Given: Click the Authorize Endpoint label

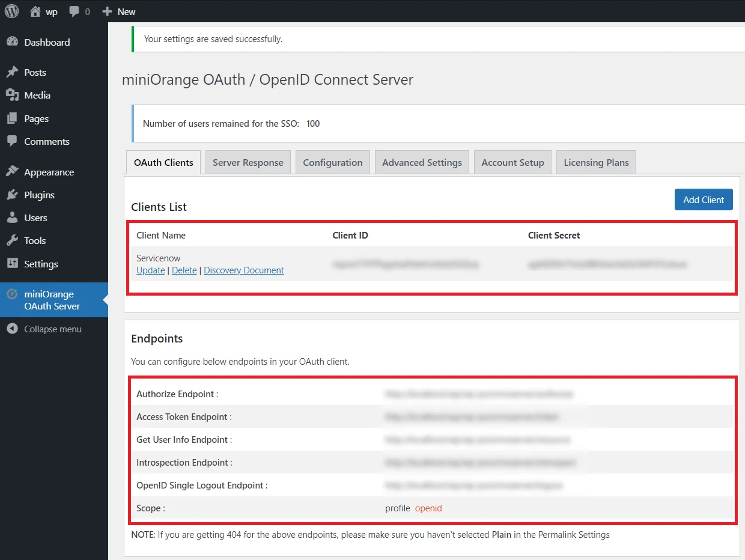Looking at the screenshot, I should (177, 394).
